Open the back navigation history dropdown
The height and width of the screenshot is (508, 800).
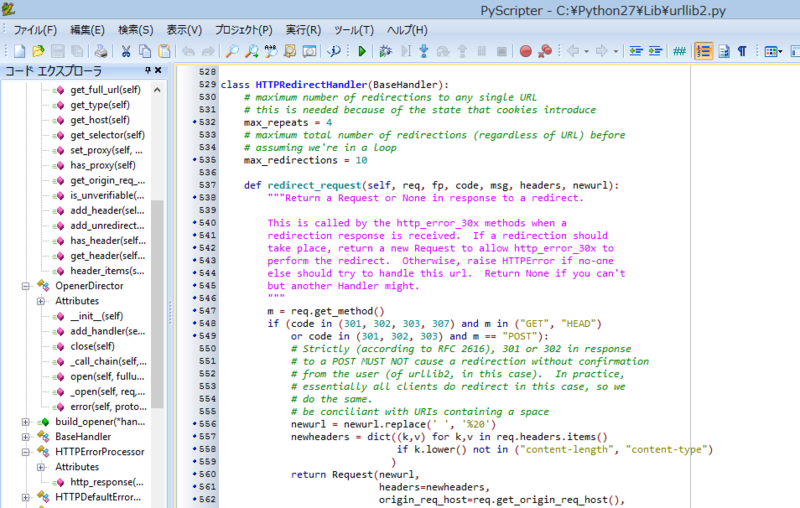click(x=586, y=52)
